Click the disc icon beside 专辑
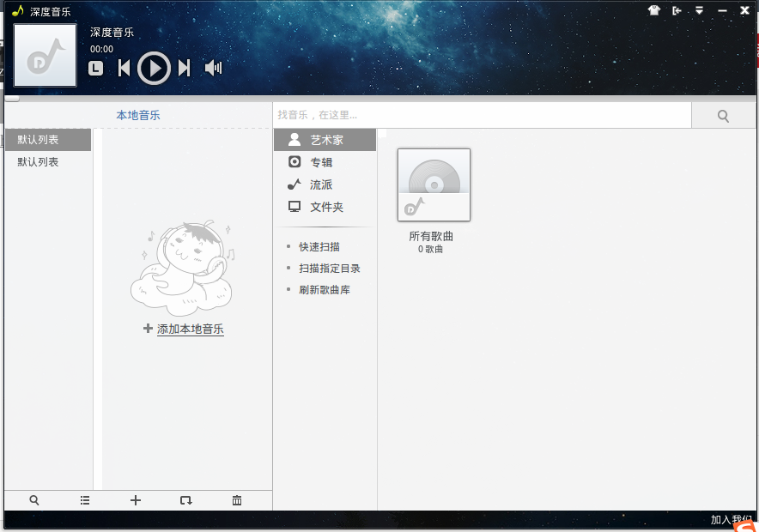Image resolution: width=759 pixels, height=532 pixels. pos(294,161)
